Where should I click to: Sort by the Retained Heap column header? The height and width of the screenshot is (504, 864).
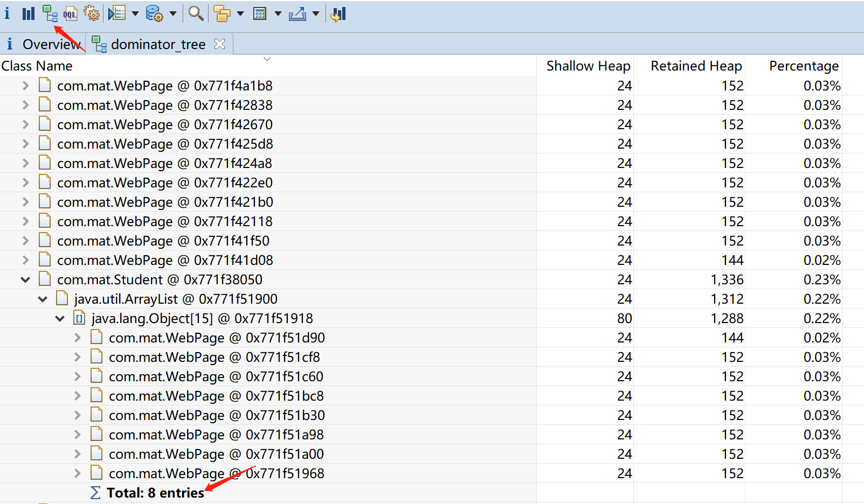(x=696, y=66)
